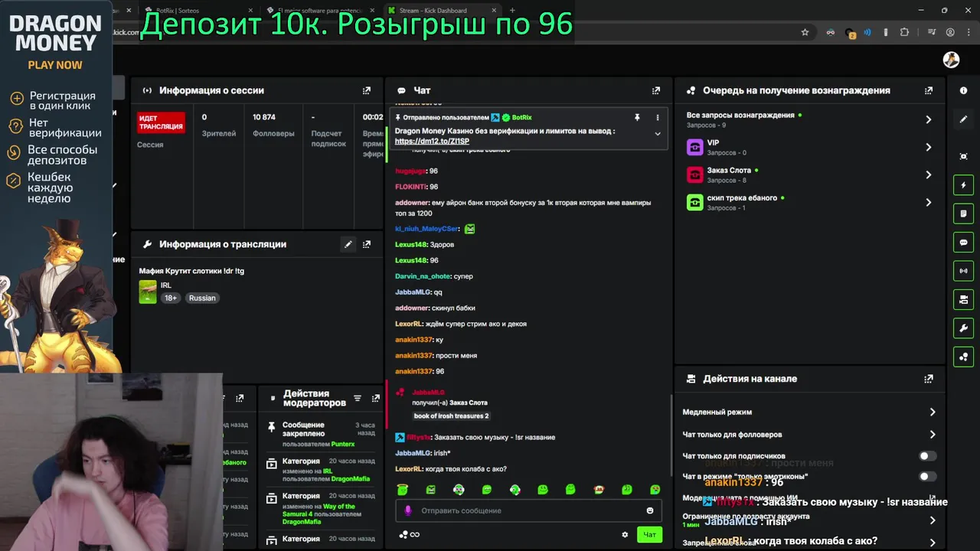The image size is (980, 551).
Task: Toggle lightning bolt widget in right sidebar
Action: click(x=963, y=185)
